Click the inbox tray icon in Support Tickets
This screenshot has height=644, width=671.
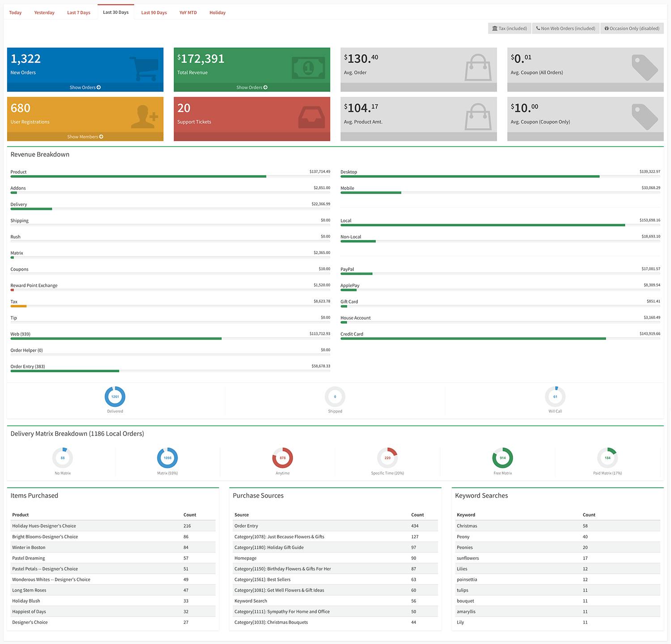[x=311, y=117]
